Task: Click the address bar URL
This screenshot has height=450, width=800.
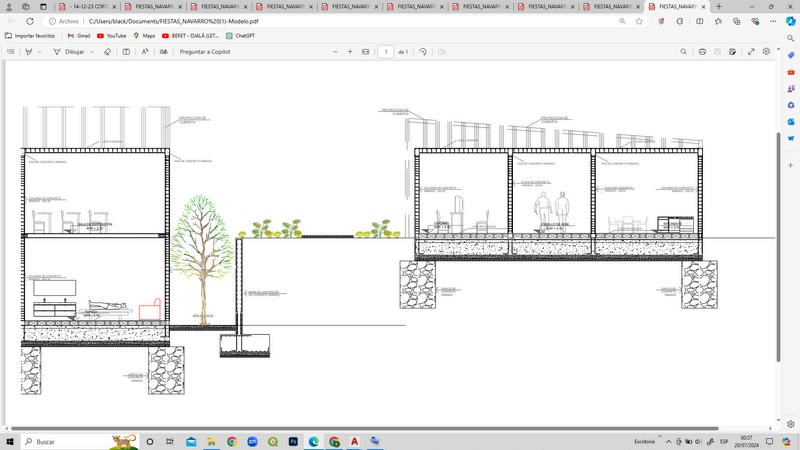Action: tap(173, 21)
